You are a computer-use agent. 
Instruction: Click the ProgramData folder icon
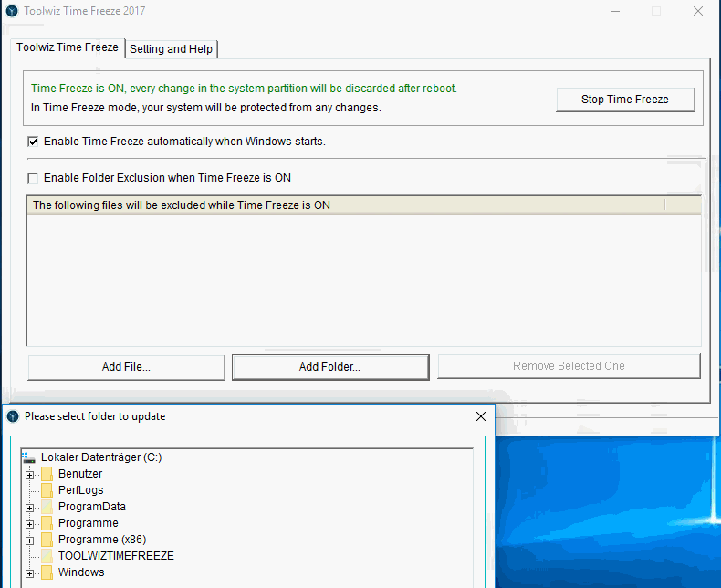47,507
